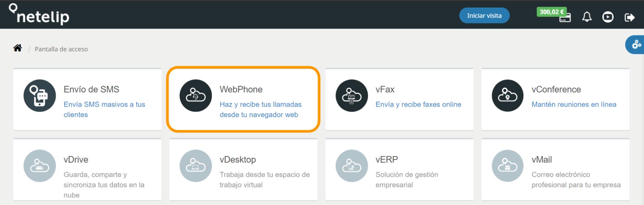Open the vFax title
The height and width of the screenshot is (205, 644).
(x=385, y=89)
